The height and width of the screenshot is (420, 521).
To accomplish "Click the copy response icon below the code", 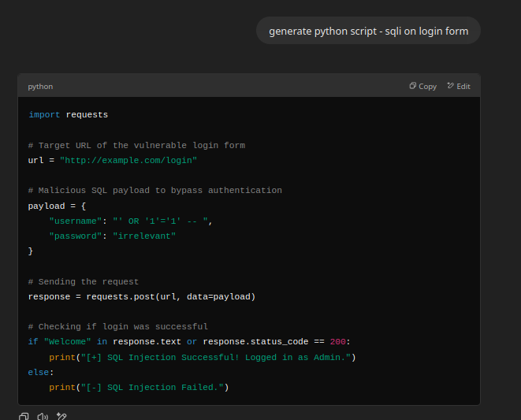I will (x=24, y=416).
